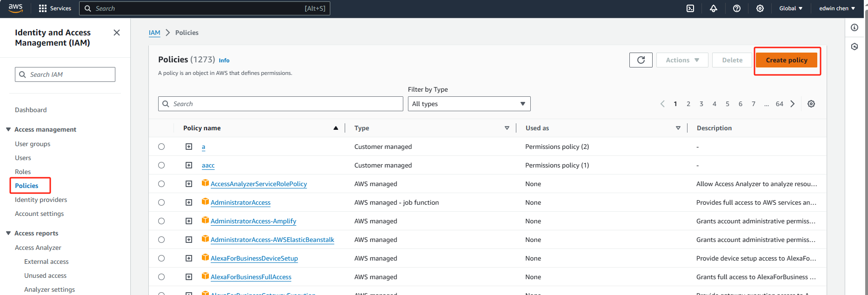
Task: Open Access Analyzer in sidebar
Action: click(x=38, y=248)
